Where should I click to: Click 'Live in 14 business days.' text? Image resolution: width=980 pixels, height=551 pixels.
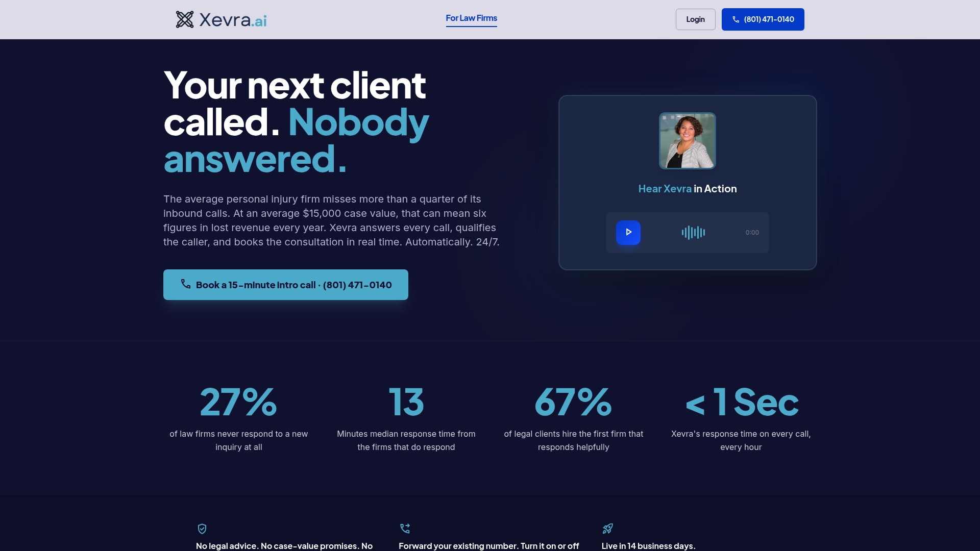point(648,546)
